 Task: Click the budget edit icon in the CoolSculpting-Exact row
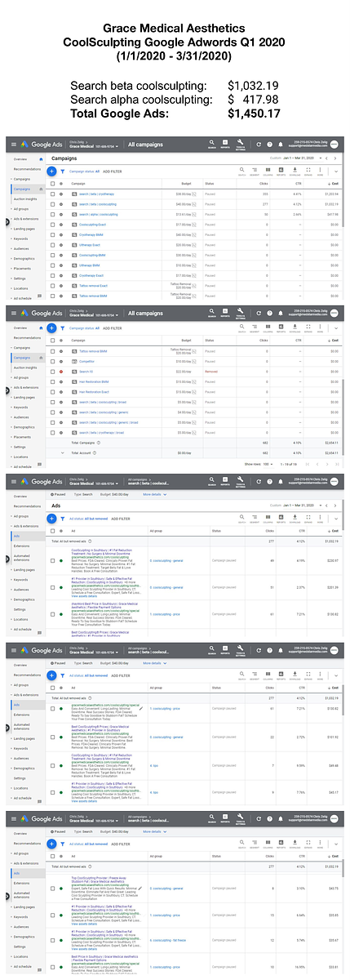point(195,224)
